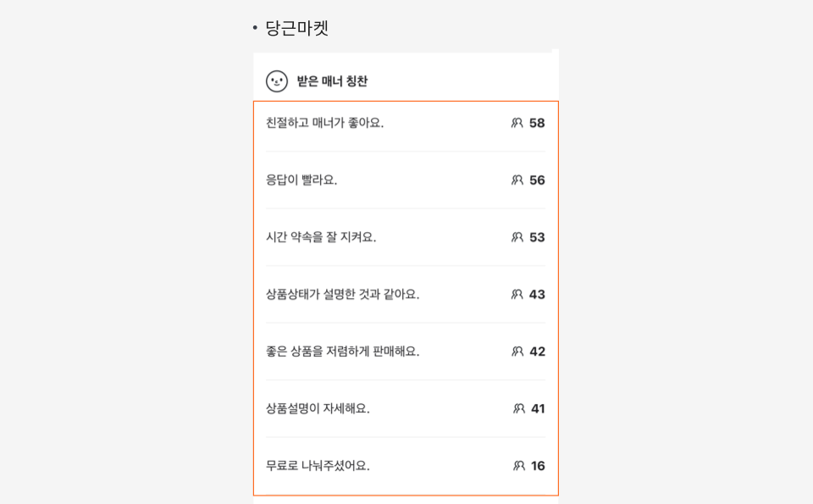Select the row 무료로 나눠주셨어요.
This screenshot has height=504, width=813.
coord(406,465)
